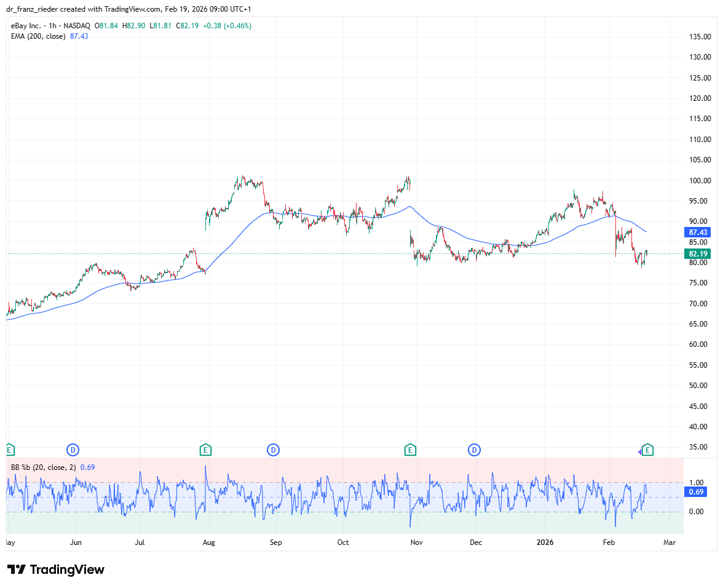The width and height of the screenshot is (723, 588).
Task: Click the Aug label on time axis
Action: click(x=209, y=542)
